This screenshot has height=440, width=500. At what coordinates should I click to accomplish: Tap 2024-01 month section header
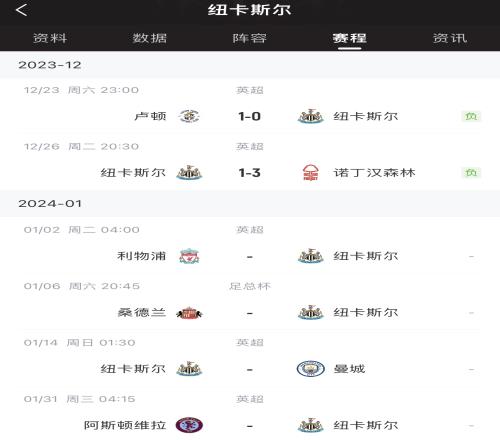[250, 203]
